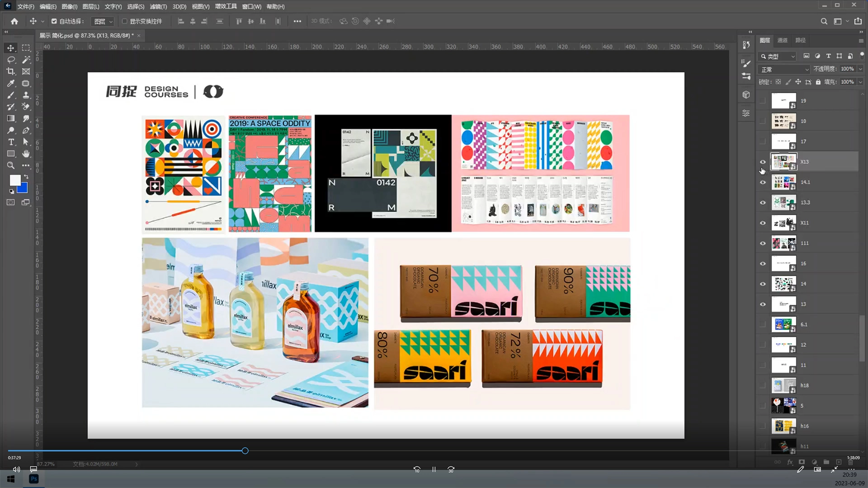Open the Filter menu (滤镜)
868x488 pixels.
[158, 7]
